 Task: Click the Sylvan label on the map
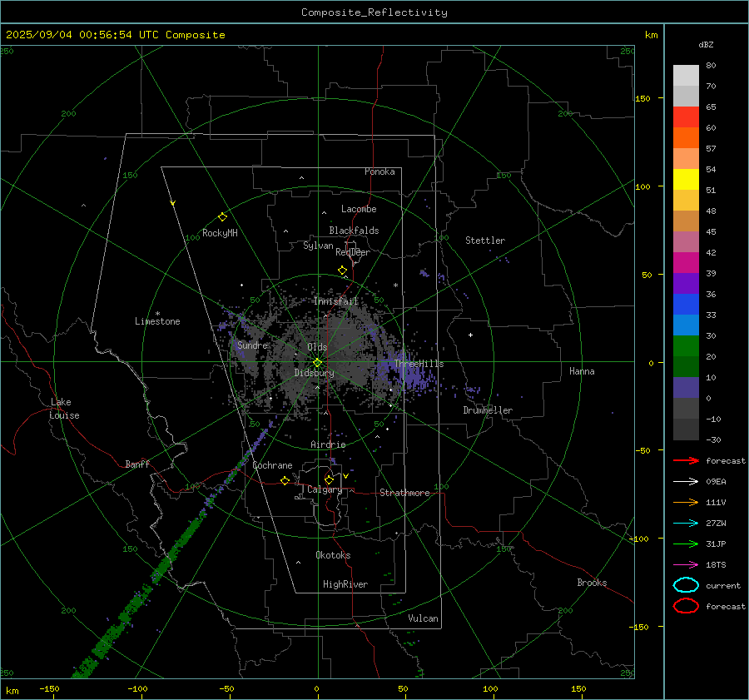pyautogui.click(x=318, y=246)
